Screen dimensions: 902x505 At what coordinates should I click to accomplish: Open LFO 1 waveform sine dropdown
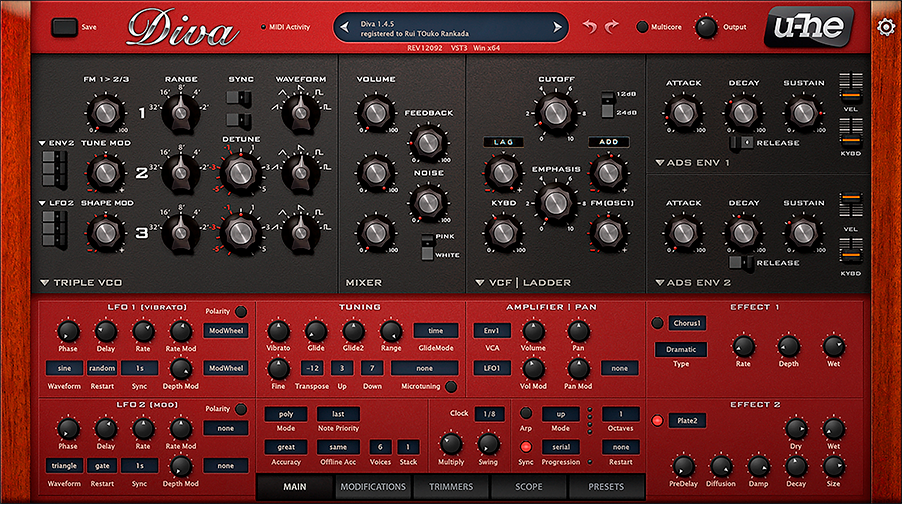coord(64,368)
